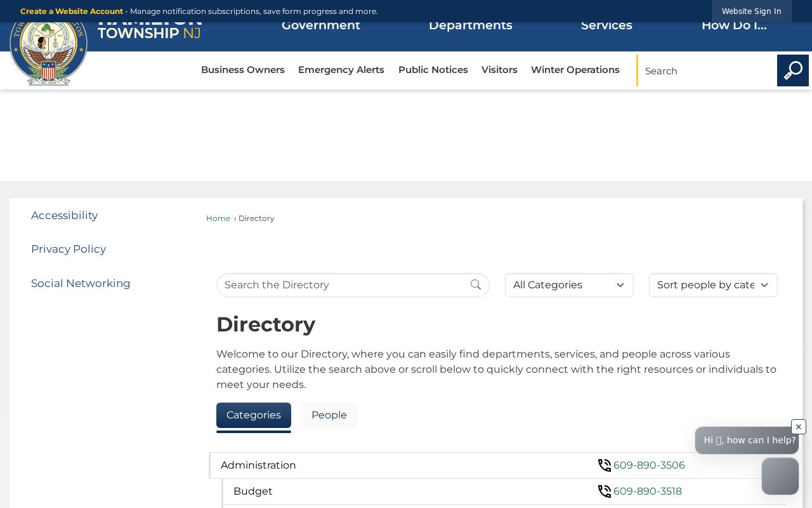Click the Social Networking sidebar link
Screen dimensions: 812x508
[81, 283]
